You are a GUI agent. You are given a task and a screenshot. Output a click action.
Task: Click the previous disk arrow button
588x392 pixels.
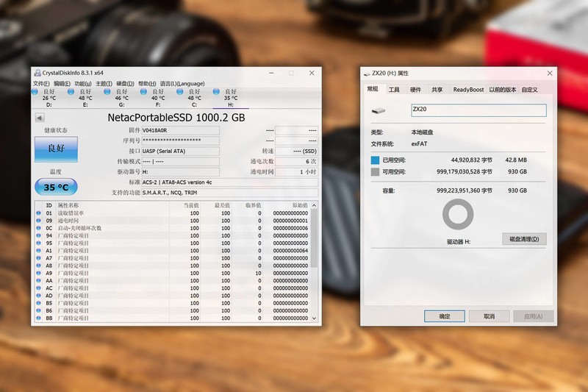coord(40,118)
